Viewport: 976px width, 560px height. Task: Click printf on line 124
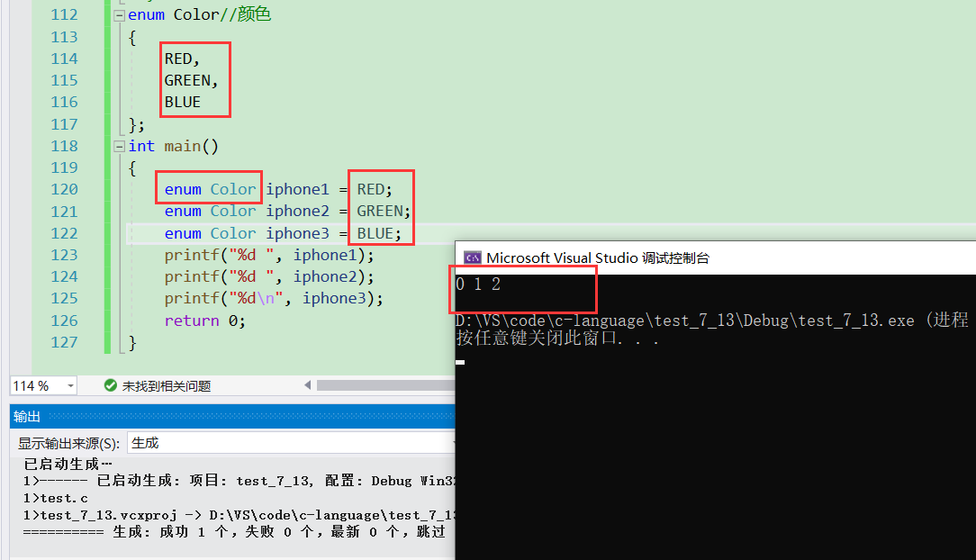pyautogui.click(x=192, y=277)
